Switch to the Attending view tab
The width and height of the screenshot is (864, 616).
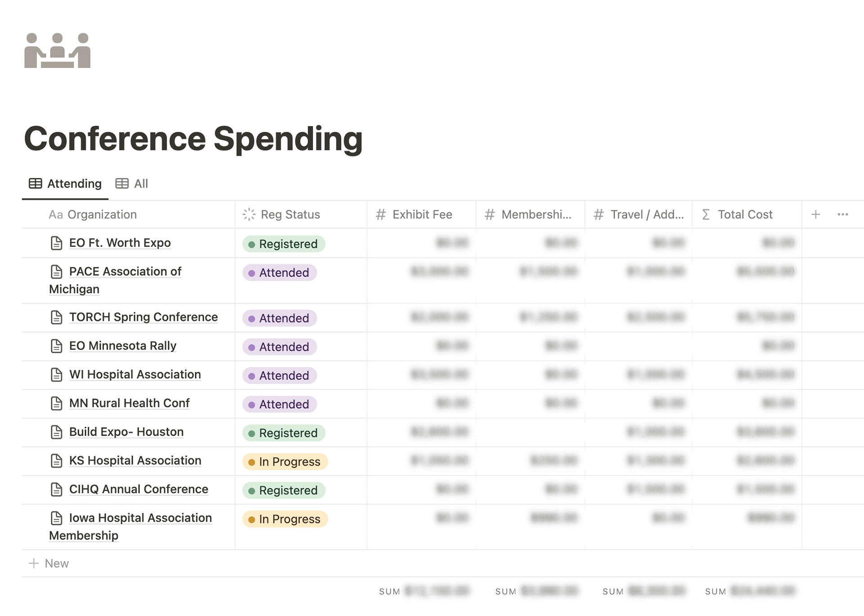tap(65, 183)
